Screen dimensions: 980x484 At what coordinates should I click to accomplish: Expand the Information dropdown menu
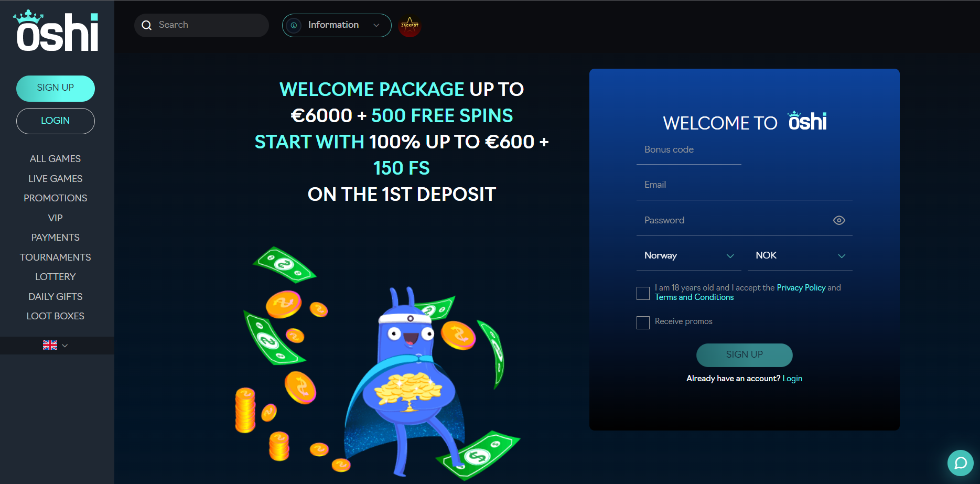337,25
